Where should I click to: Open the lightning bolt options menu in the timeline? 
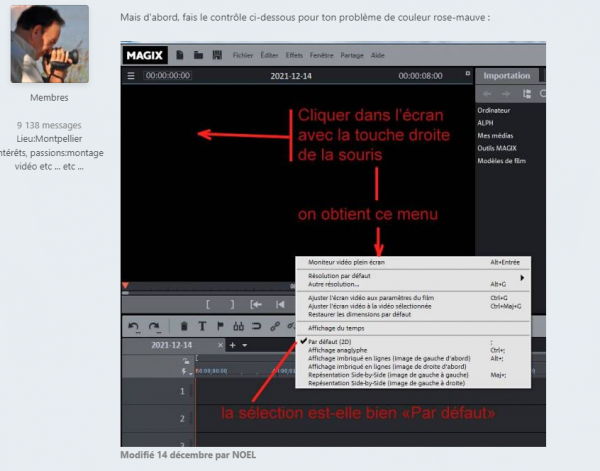(x=186, y=372)
